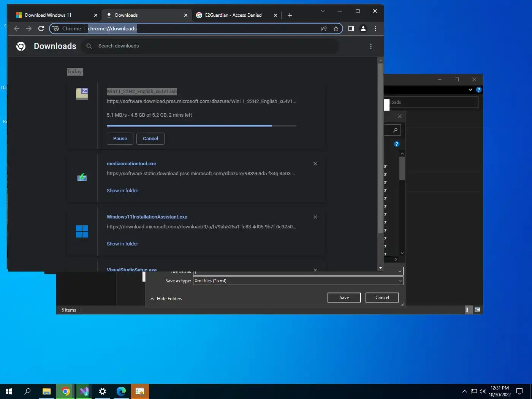This screenshot has width=532, height=399.
Task: Open the Windows Start menu
Action: 9,391
